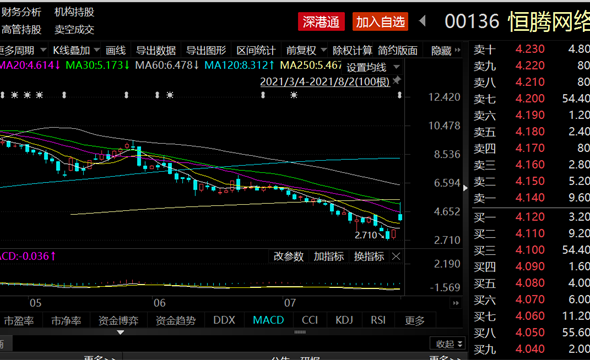Click 加指标 in MACD panel

[328, 257]
